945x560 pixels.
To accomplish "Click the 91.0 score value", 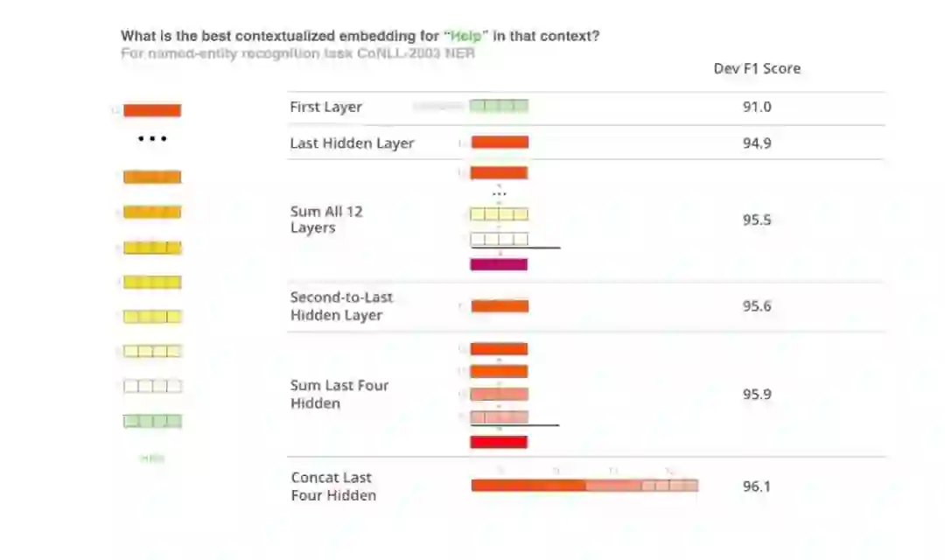I will coord(757,107).
